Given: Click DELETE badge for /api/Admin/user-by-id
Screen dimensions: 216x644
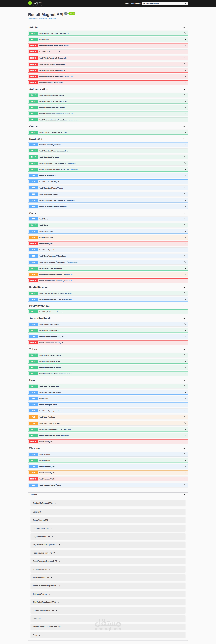Looking at the screenshot, I should [x=33, y=52].
